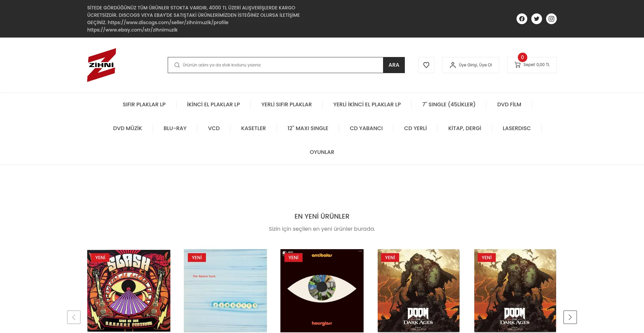
Task: Open the shopping cart icon
Action: (518, 65)
